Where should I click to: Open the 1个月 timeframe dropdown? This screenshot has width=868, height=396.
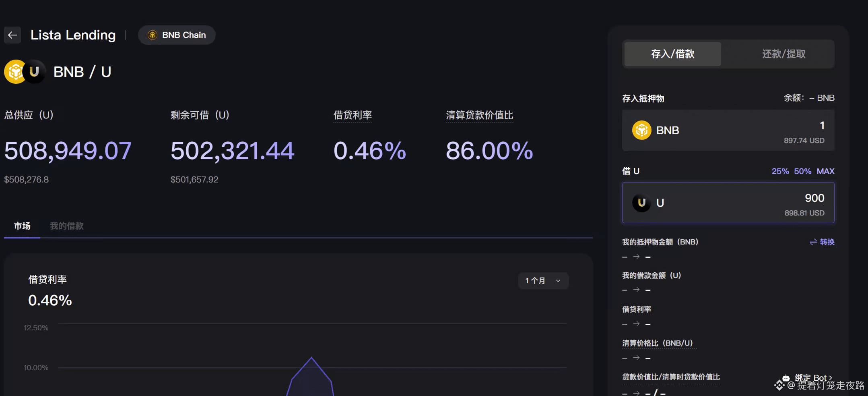[x=542, y=280]
